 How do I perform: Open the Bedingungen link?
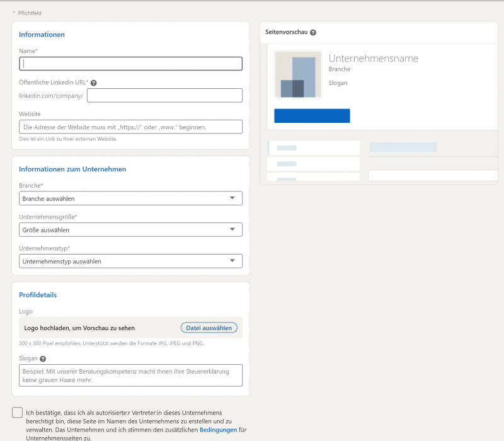218,430
